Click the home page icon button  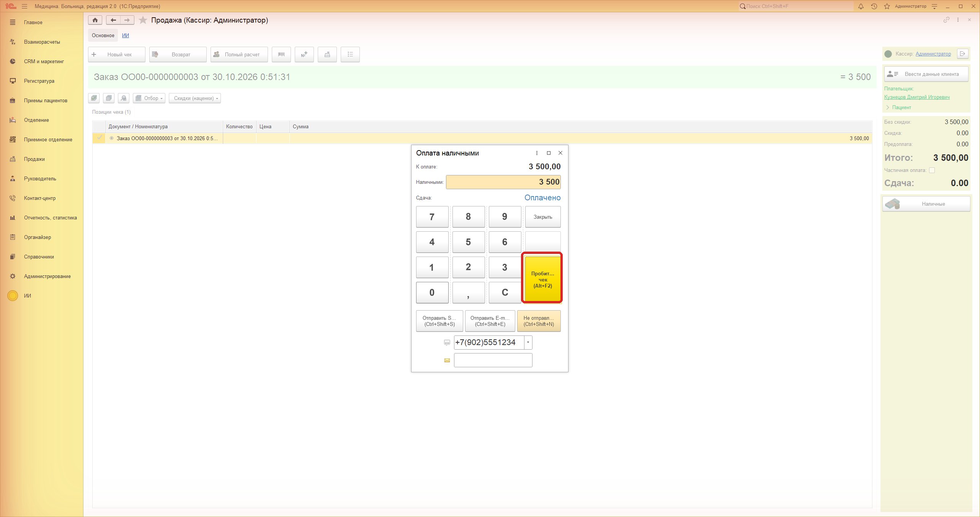[x=95, y=20]
